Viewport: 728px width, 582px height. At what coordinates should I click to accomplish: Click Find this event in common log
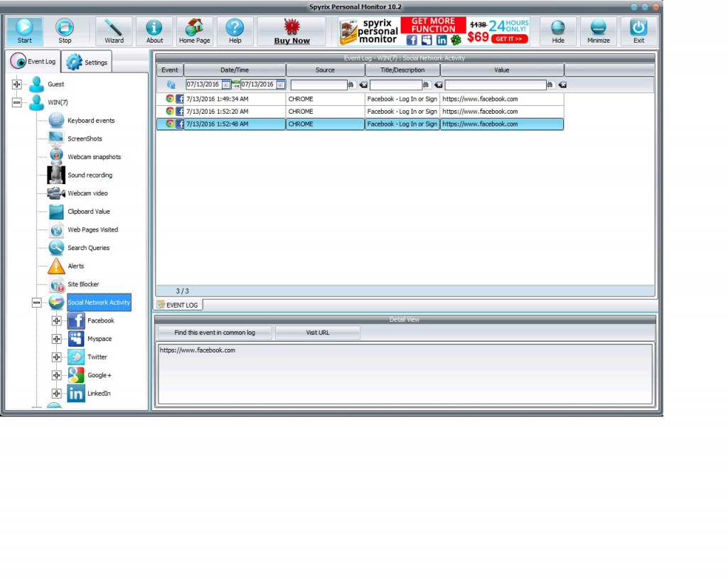(214, 333)
